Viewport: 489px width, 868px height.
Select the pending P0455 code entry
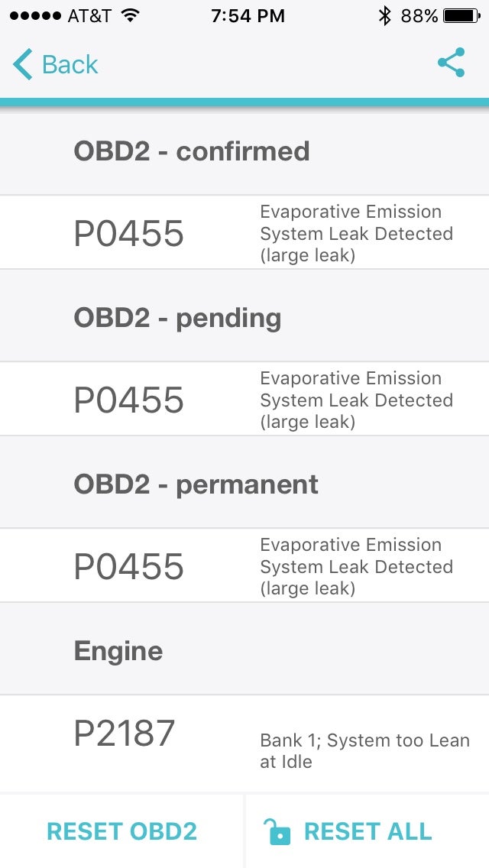(244, 399)
